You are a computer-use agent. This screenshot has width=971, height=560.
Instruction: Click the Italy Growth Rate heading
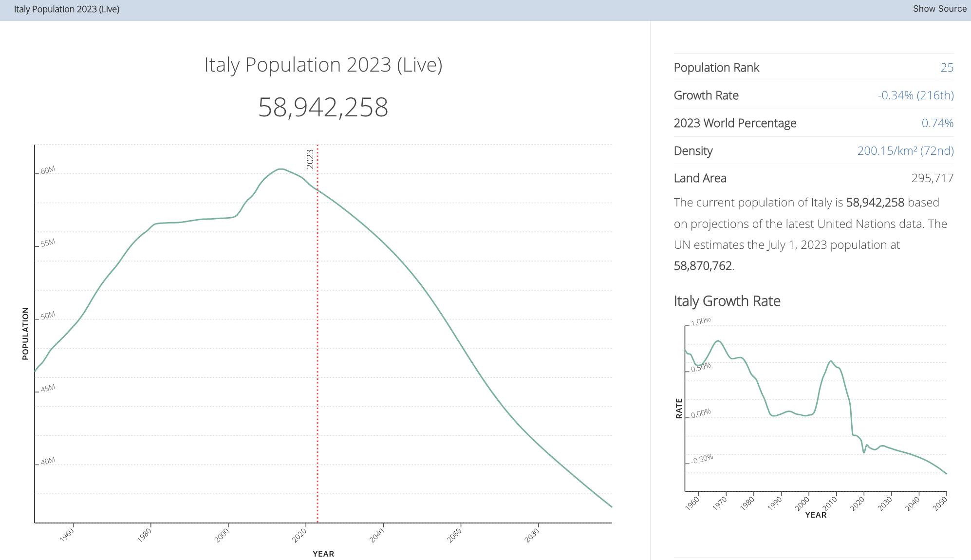click(x=727, y=301)
